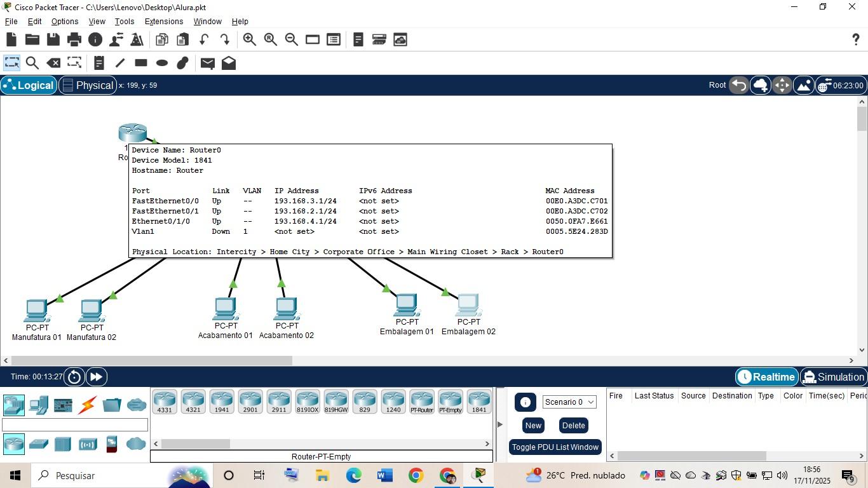
Task: Open the Help question mark icon
Action: [x=855, y=39]
